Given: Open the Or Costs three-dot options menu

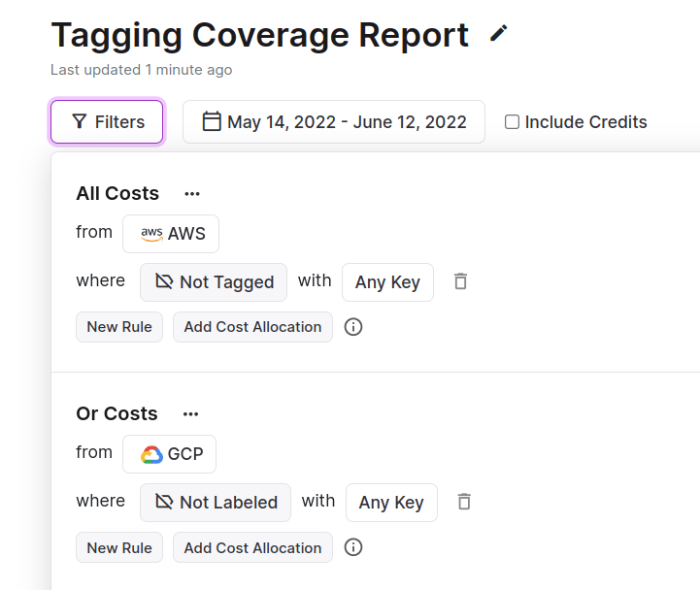Looking at the screenshot, I should pyautogui.click(x=190, y=414).
